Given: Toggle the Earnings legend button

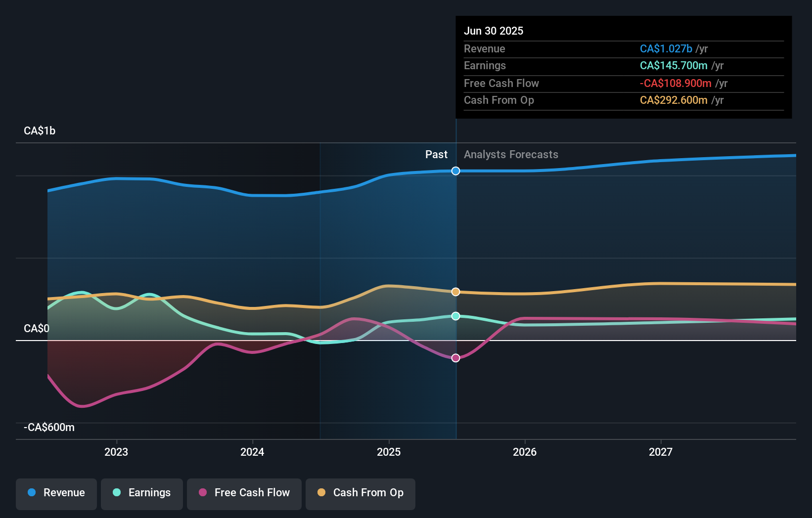Looking at the screenshot, I should 142,494.
